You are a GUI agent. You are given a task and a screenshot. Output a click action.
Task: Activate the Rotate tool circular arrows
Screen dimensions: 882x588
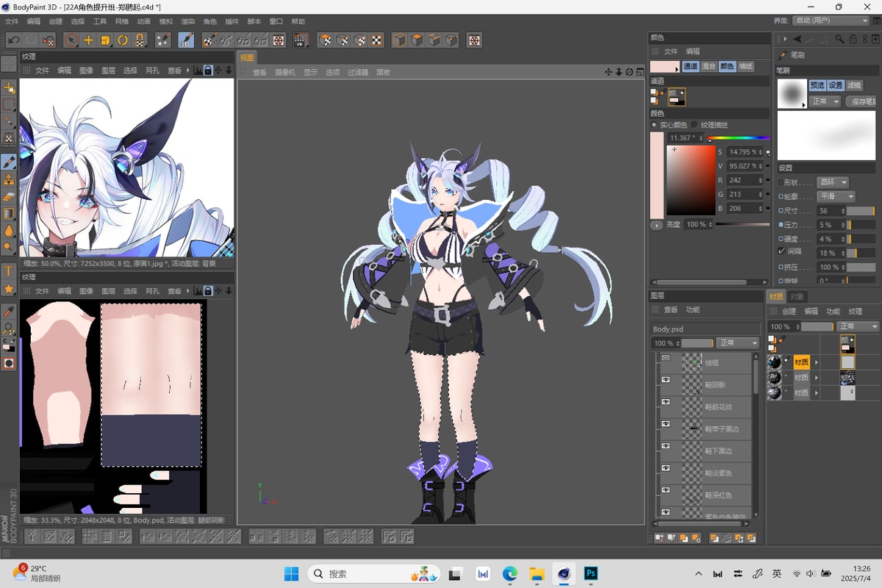coord(122,40)
